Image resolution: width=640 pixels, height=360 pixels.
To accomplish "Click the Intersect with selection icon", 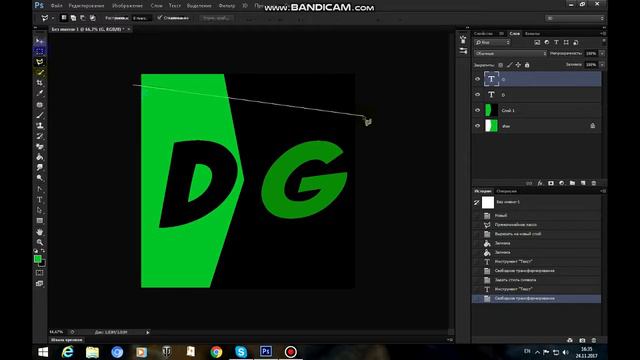I will [93, 18].
